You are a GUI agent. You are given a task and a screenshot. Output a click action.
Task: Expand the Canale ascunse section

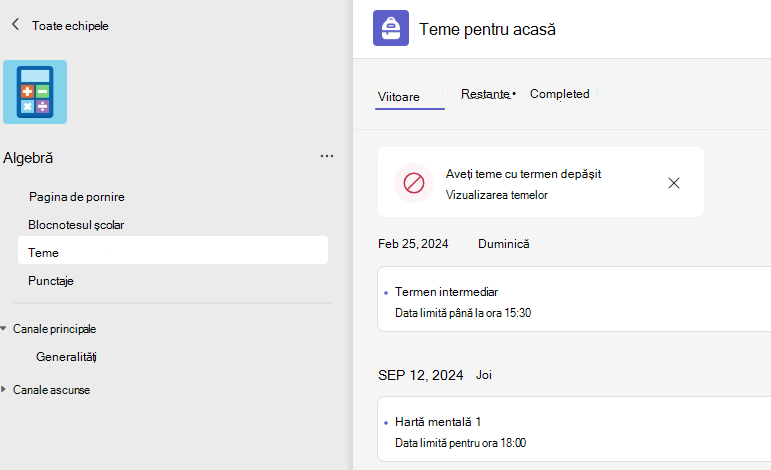[x=3, y=389]
